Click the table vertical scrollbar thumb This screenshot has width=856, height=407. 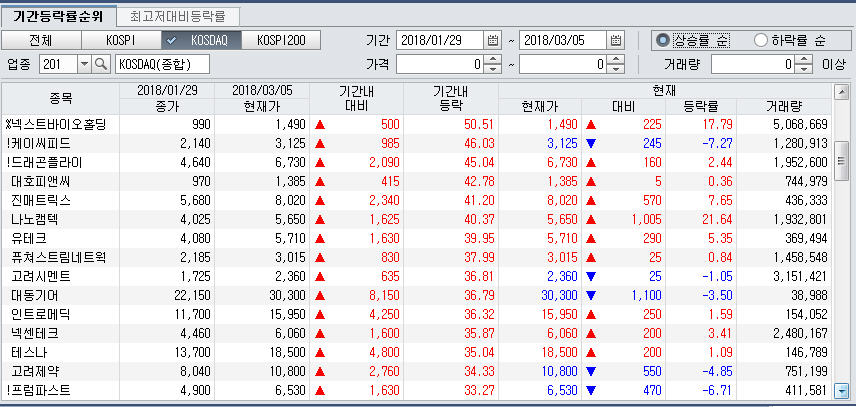coord(842,160)
